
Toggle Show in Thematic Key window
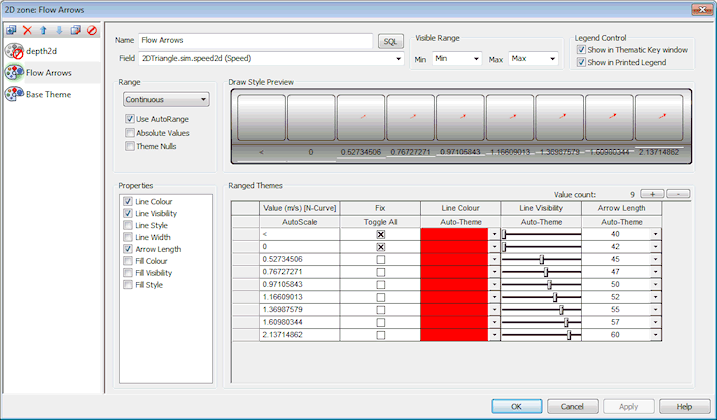581,50
